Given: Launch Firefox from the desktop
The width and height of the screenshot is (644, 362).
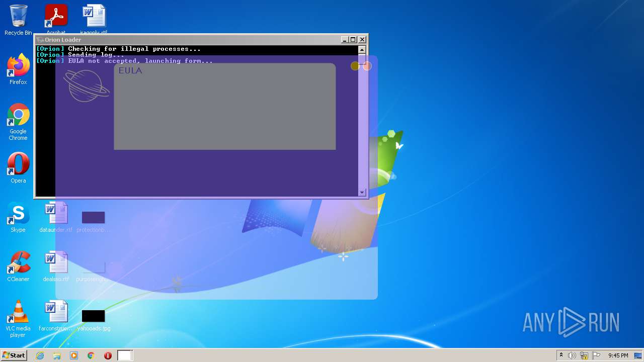Looking at the screenshot, I should 18,69.
